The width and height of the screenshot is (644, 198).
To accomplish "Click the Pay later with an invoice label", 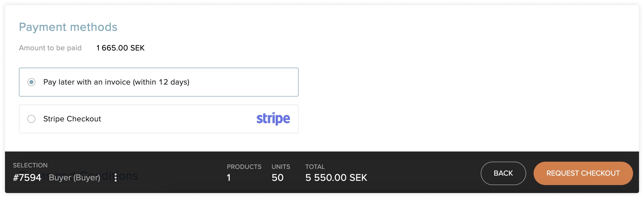I will [x=116, y=82].
